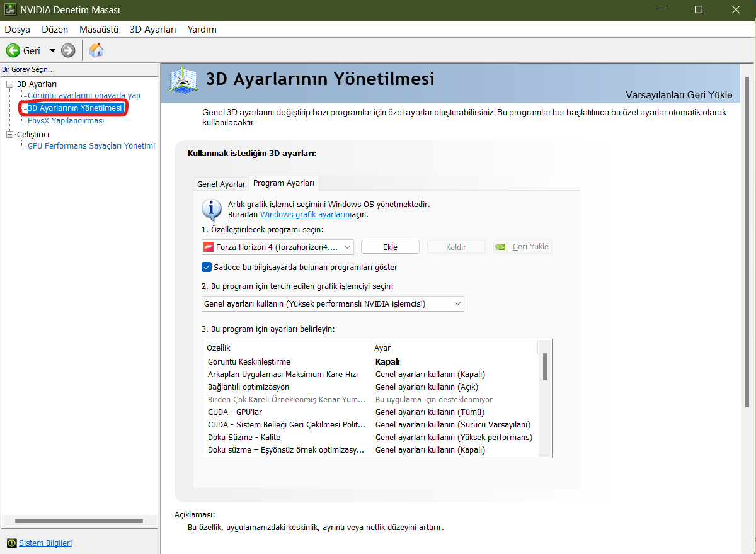Click the Ekle button
Screen dimensions: 756x554
click(x=390, y=247)
